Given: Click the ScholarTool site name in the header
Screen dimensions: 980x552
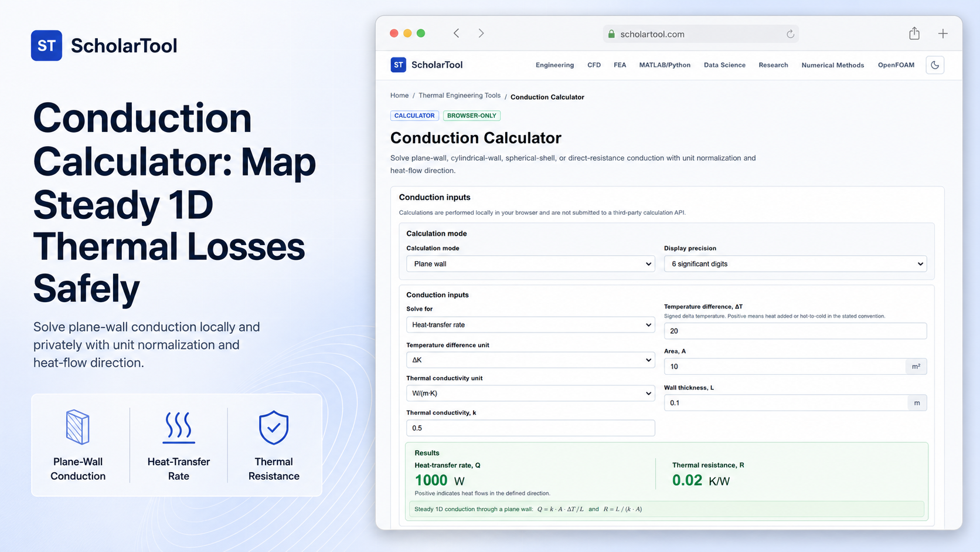Looking at the screenshot, I should click(x=437, y=65).
